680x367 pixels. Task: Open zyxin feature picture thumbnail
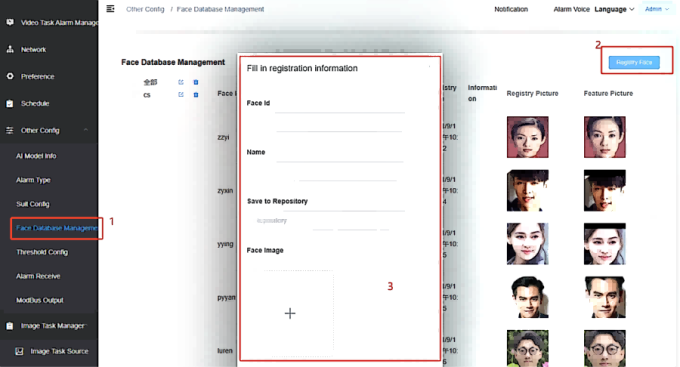[x=605, y=190]
